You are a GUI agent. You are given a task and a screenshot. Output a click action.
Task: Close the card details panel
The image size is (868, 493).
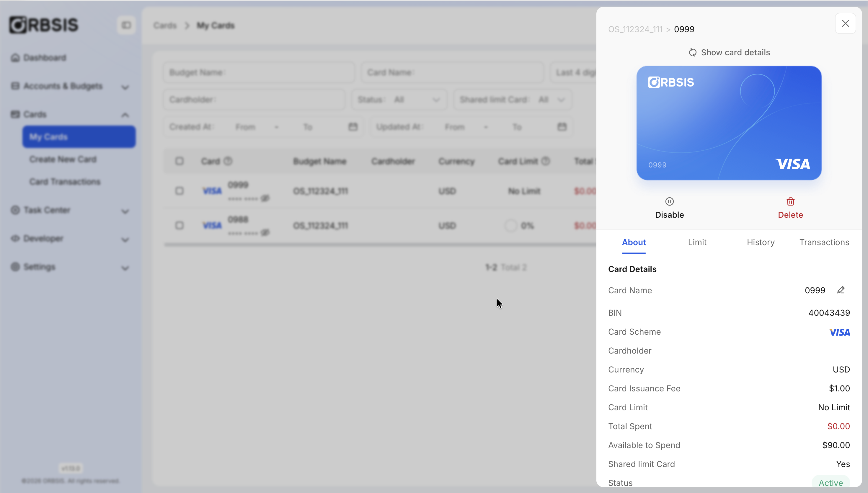click(845, 23)
